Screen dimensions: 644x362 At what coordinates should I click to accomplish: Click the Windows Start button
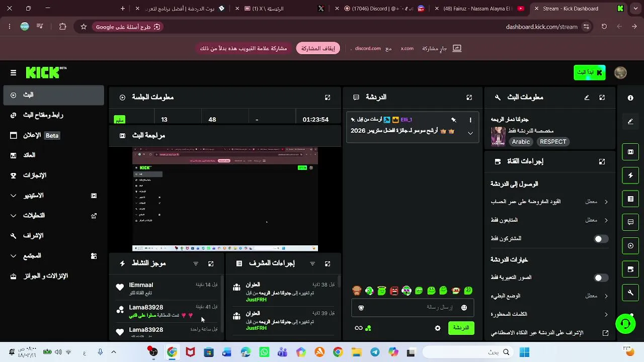(524, 352)
